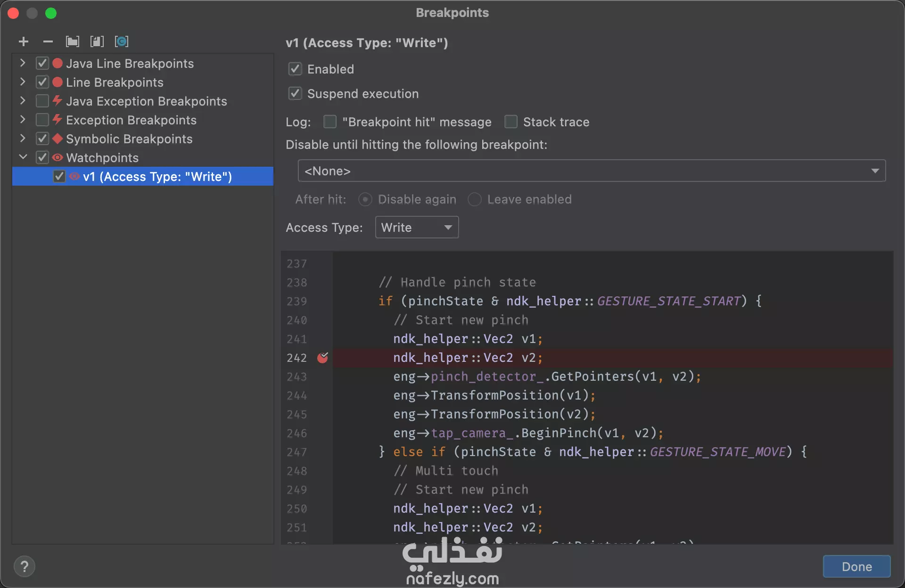Viewport: 905px width, 588px height.
Task: Uncheck Symbolic Breakpoints checkbox
Action: tap(42, 139)
